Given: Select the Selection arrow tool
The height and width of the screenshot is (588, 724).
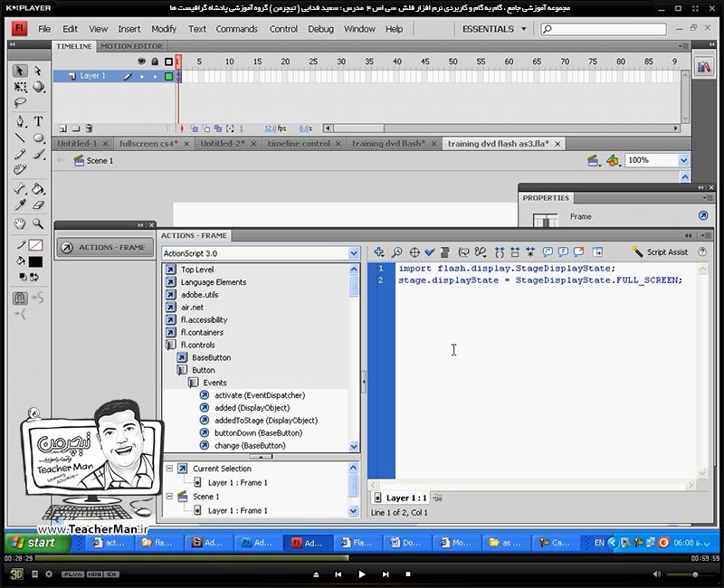Looking at the screenshot, I should [x=20, y=71].
